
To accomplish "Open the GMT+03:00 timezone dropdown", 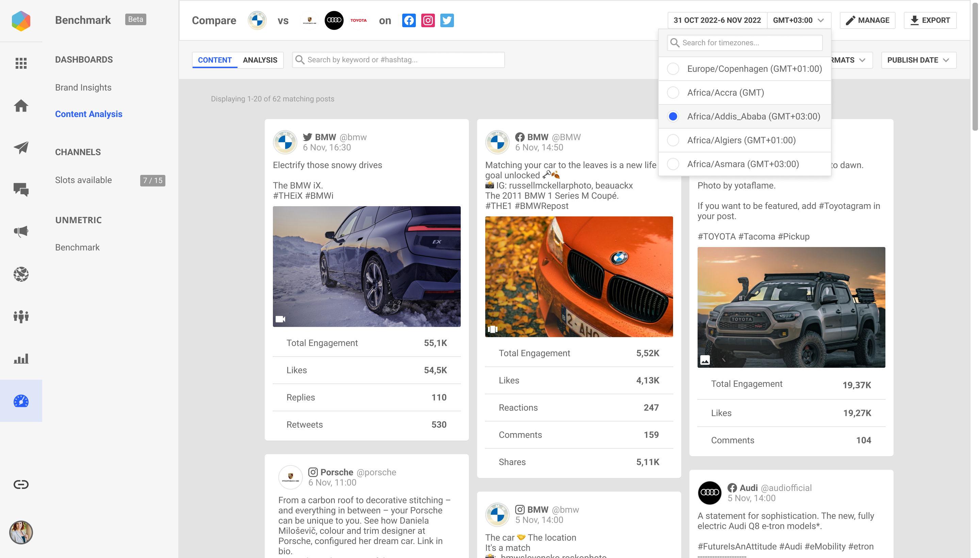I will pos(799,20).
